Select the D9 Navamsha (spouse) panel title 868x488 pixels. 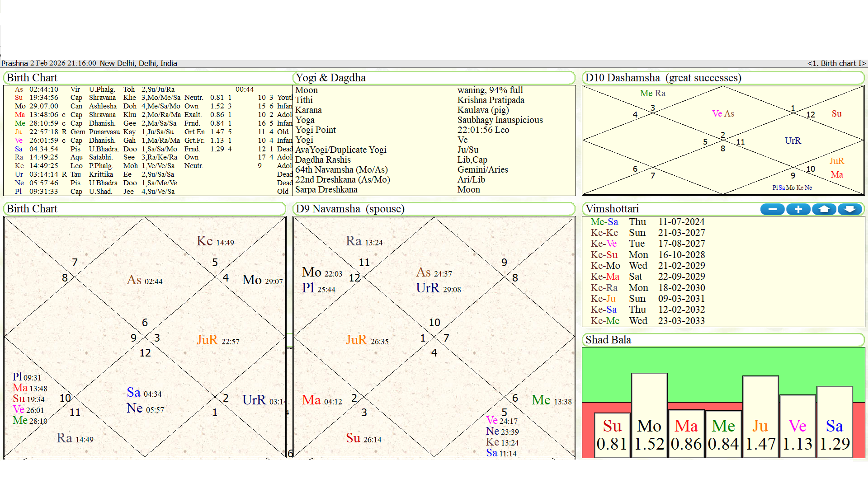[x=350, y=209]
